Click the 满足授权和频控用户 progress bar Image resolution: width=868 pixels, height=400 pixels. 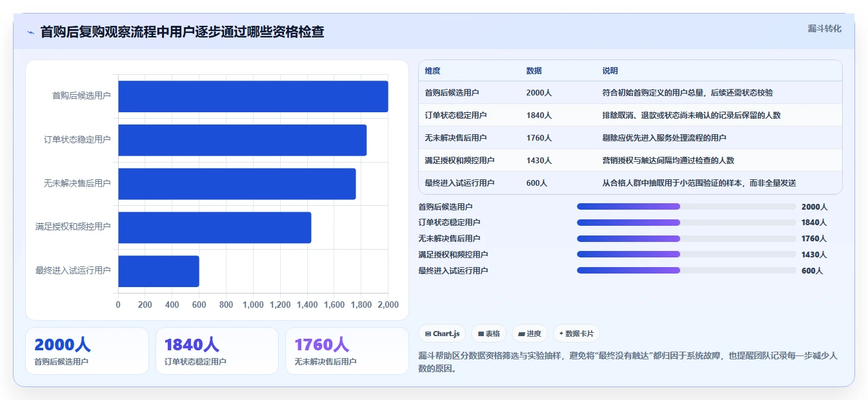pyautogui.click(x=687, y=254)
